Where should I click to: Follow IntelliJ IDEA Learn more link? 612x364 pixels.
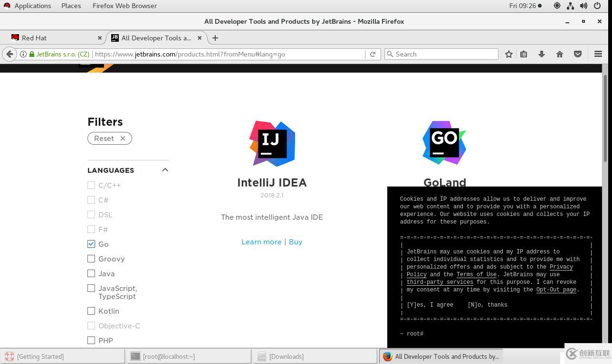tap(261, 242)
